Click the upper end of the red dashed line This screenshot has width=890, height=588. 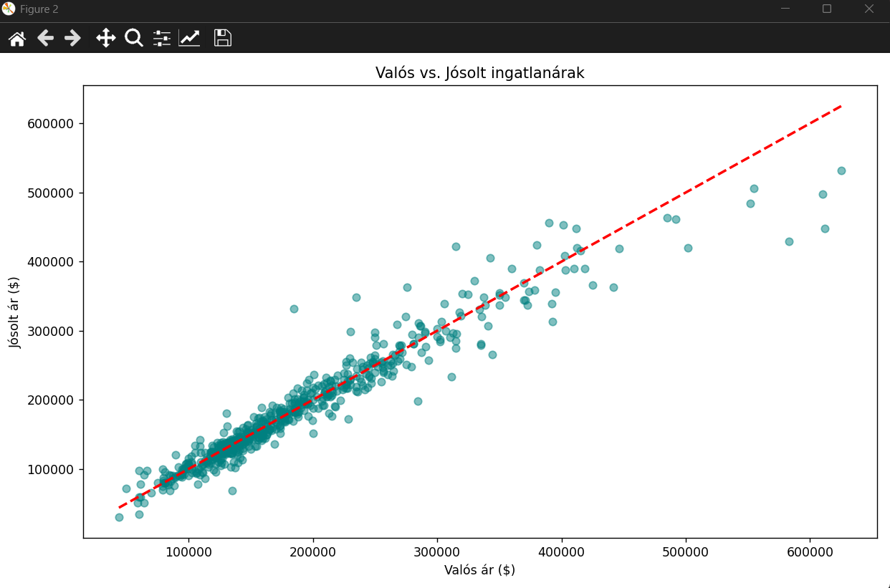(x=840, y=106)
